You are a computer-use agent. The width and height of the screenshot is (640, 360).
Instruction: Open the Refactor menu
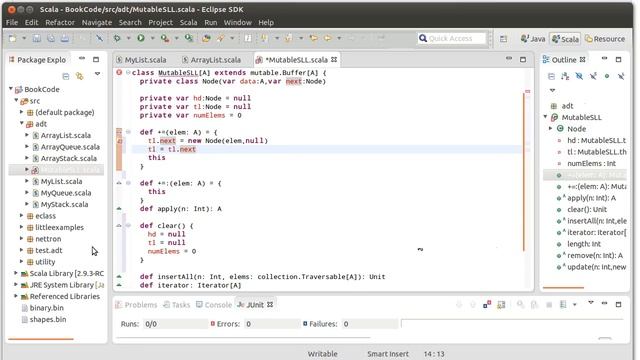[60, 22]
